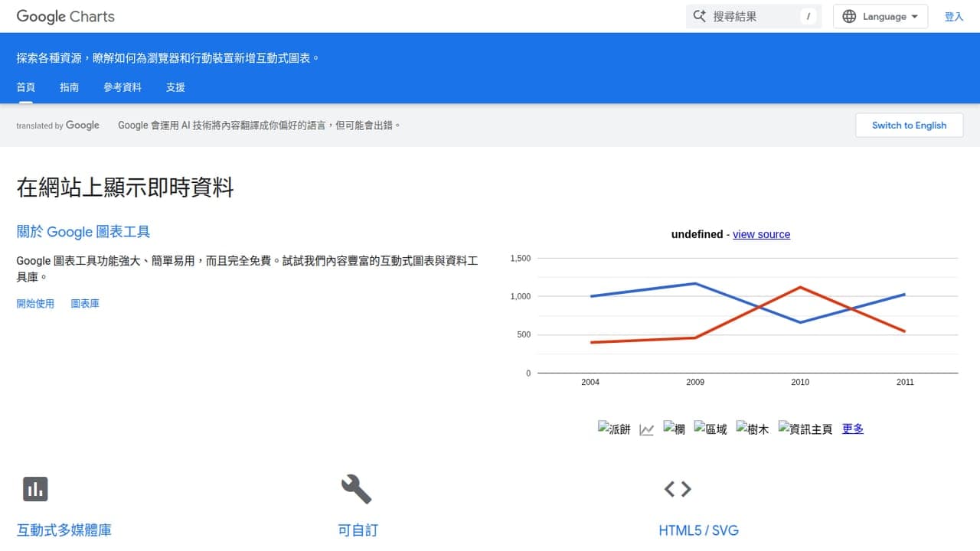Screen dimensions: 980x551
Task: Select the 首頁 tab
Action: [26, 87]
